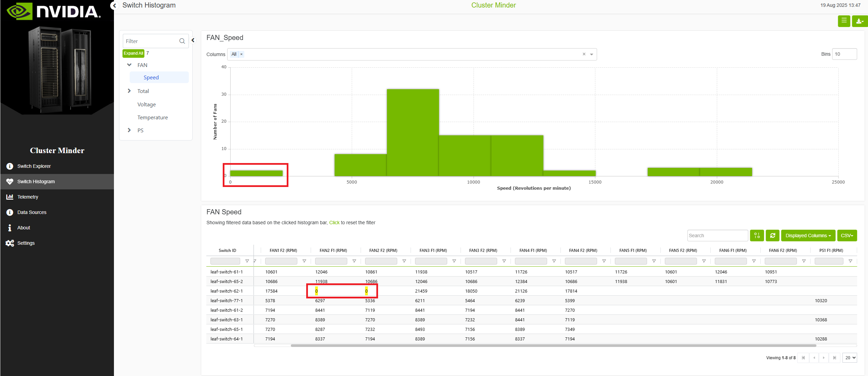
Task: Click the Switch Histogram heartbeat icon
Action: pyautogui.click(x=10, y=182)
